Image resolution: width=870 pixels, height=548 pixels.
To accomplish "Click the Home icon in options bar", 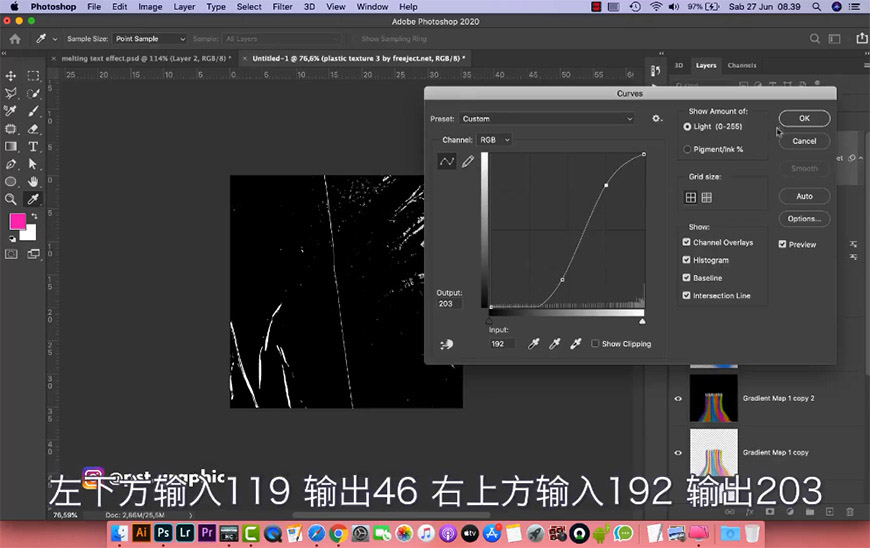I will click(15, 39).
